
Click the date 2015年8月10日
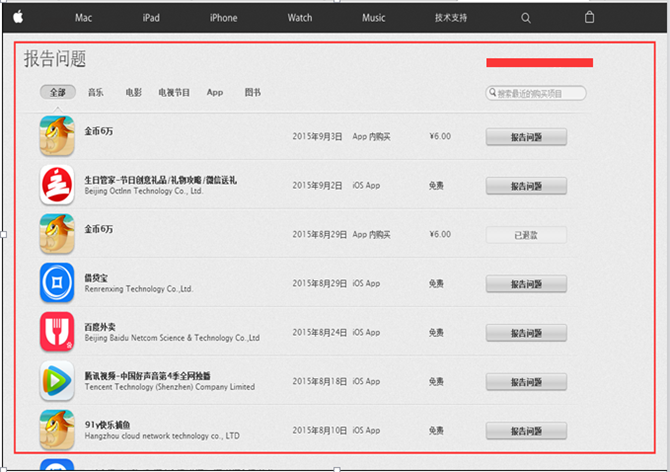pyautogui.click(x=320, y=431)
